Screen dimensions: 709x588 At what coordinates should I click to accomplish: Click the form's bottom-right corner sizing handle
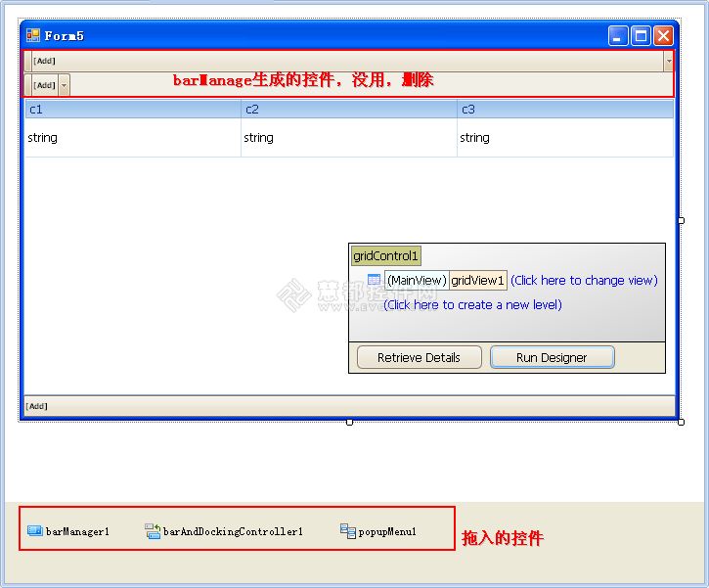[x=681, y=422]
